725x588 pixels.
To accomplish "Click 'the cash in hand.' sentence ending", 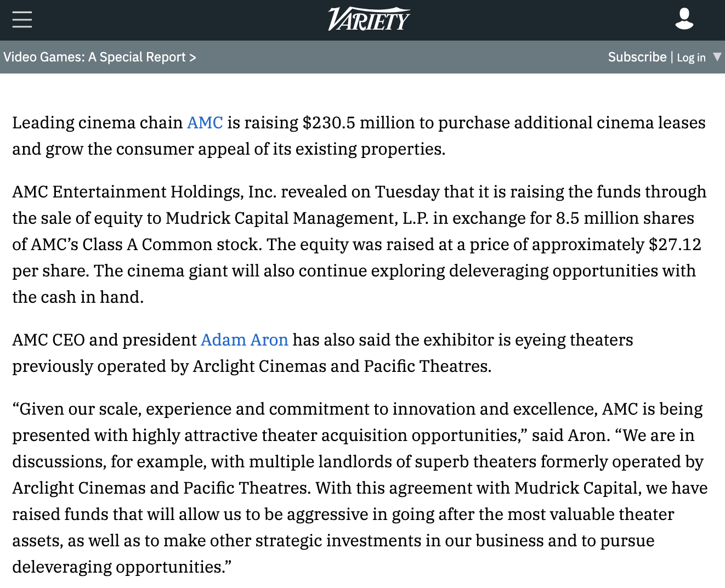I will coord(78,297).
